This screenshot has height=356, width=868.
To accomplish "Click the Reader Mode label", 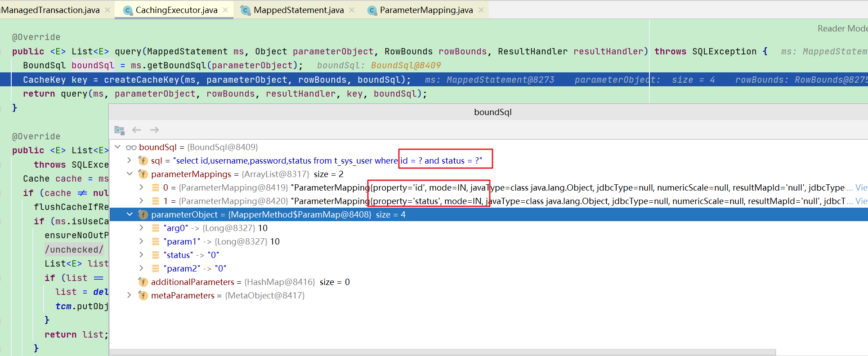I will [x=842, y=28].
